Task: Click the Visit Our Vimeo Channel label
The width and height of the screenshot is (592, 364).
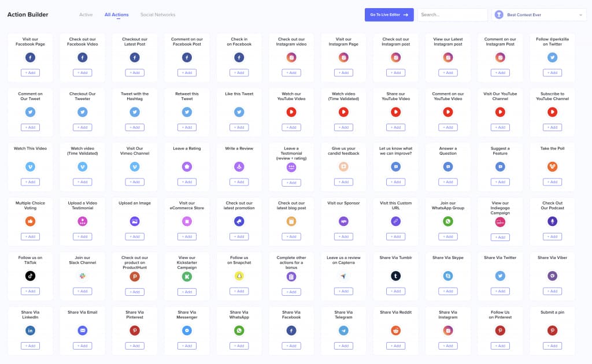Action: pyautogui.click(x=135, y=151)
